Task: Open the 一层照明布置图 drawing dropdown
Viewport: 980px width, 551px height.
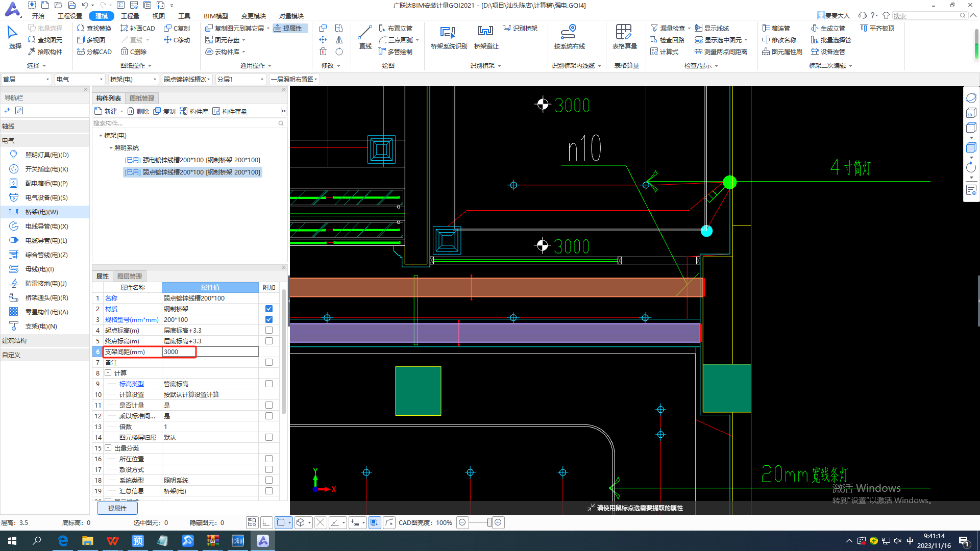Action: coord(294,79)
